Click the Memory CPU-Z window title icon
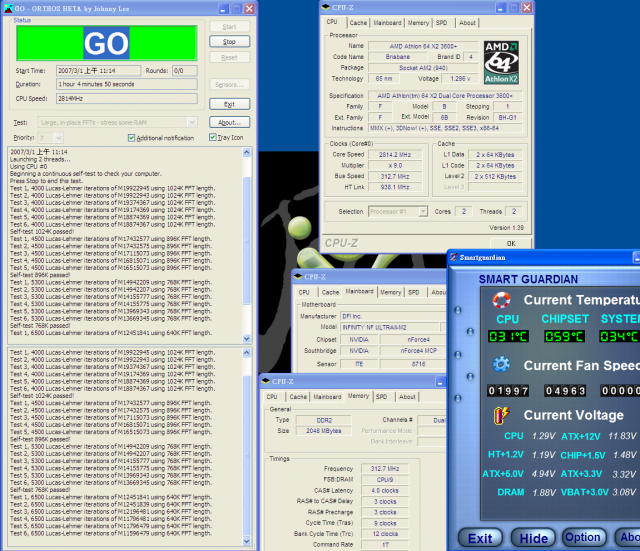640x551 pixels. (x=266, y=381)
